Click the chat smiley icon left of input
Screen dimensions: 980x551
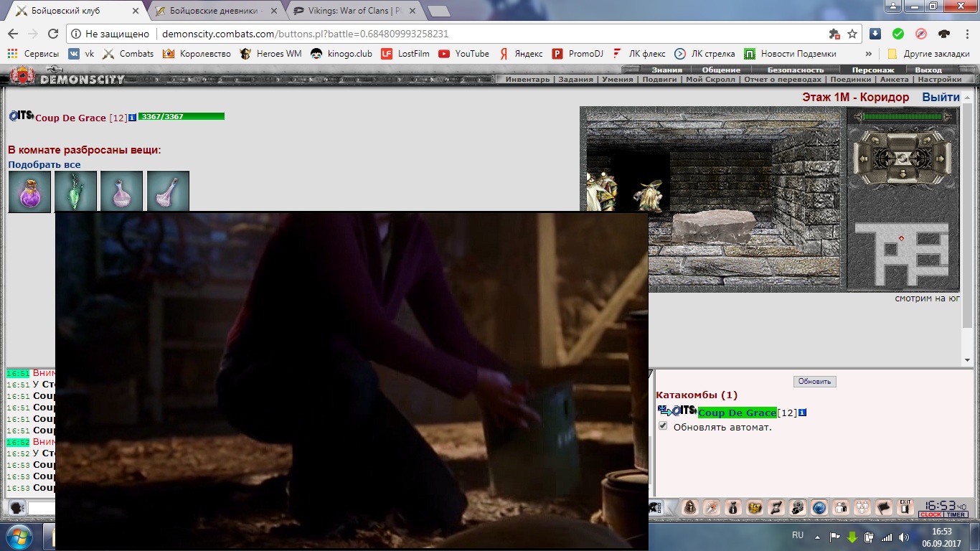(16, 507)
